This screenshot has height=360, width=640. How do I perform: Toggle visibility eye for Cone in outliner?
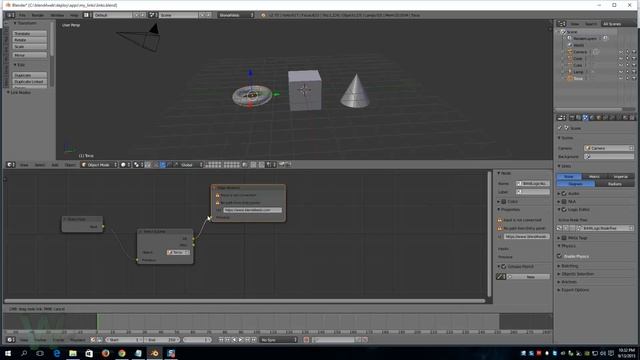click(621, 58)
